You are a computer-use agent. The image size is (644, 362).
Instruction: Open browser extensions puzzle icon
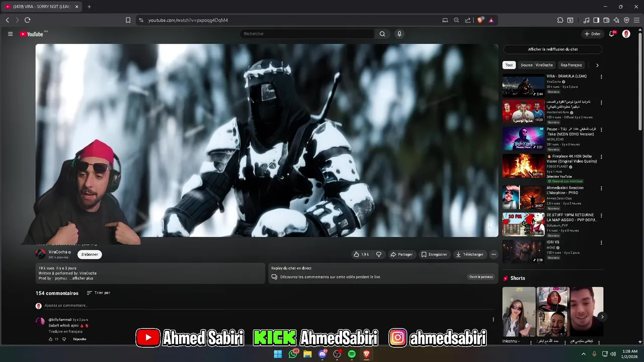[560, 20]
